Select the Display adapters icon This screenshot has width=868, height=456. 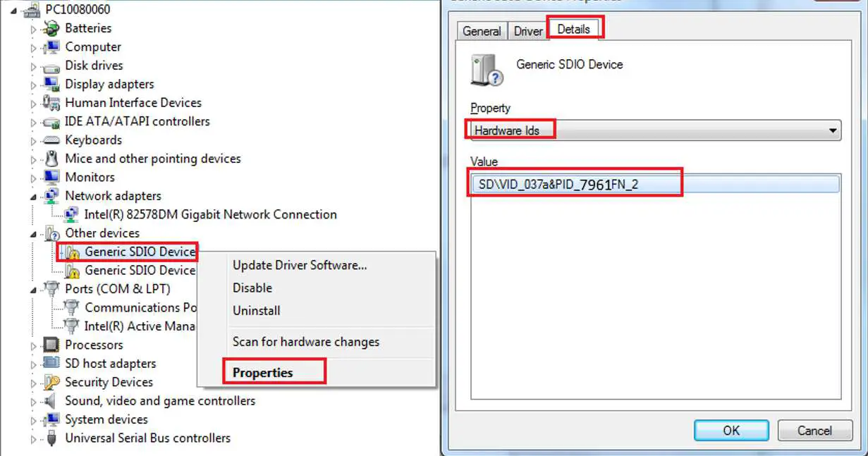point(51,84)
